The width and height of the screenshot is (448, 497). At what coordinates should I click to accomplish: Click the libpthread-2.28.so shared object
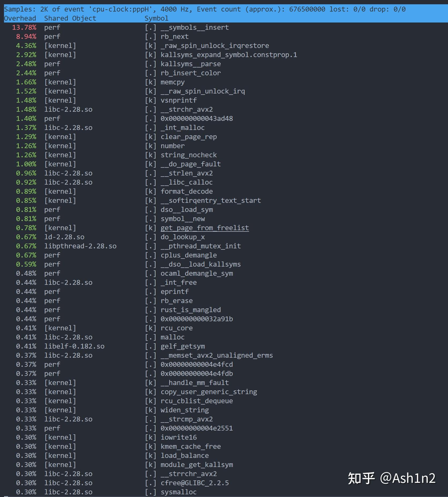(80, 246)
